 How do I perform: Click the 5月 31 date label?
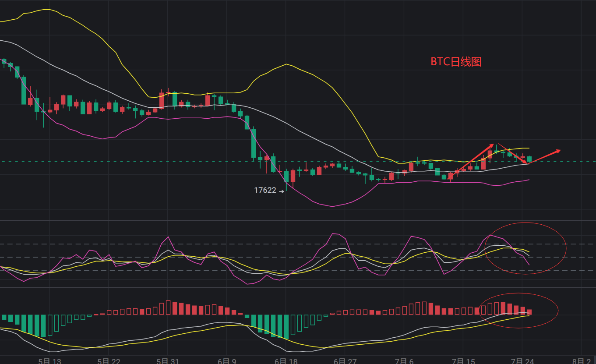pos(168,361)
